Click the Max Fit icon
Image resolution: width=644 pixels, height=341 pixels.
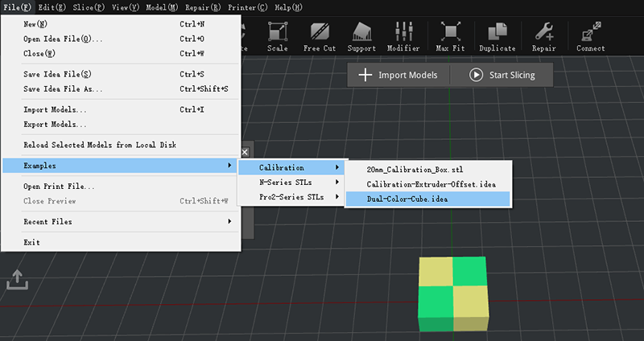click(x=449, y=36)
